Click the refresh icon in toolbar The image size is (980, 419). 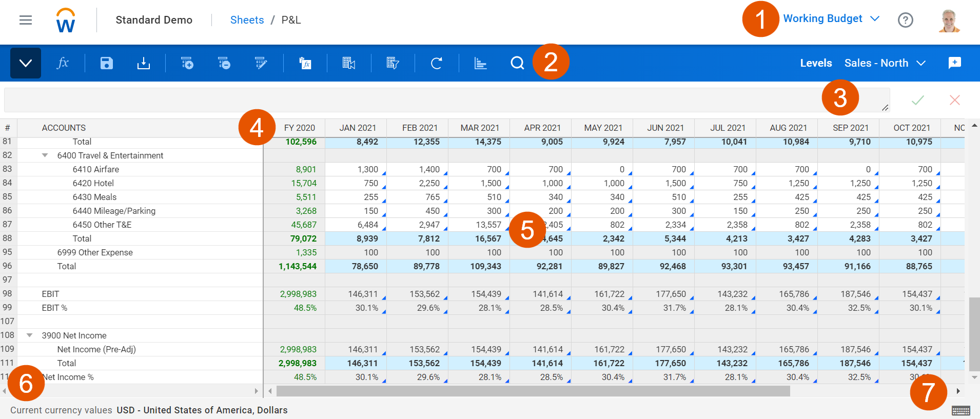[x=437, y=63]
